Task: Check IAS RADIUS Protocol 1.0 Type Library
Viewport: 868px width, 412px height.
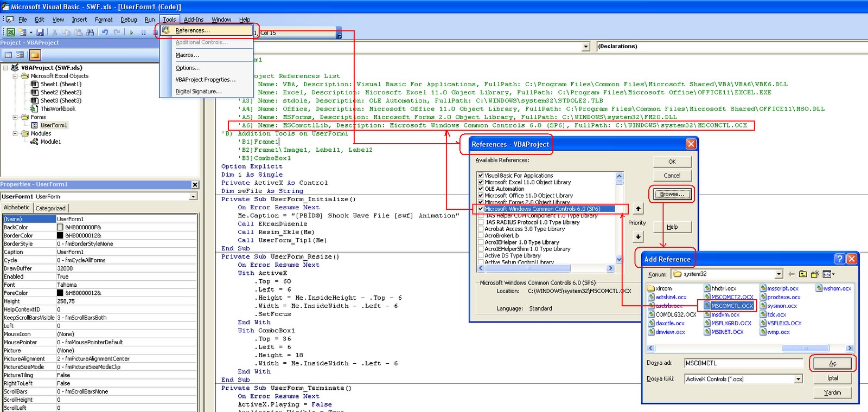Action: coord(481,222)
